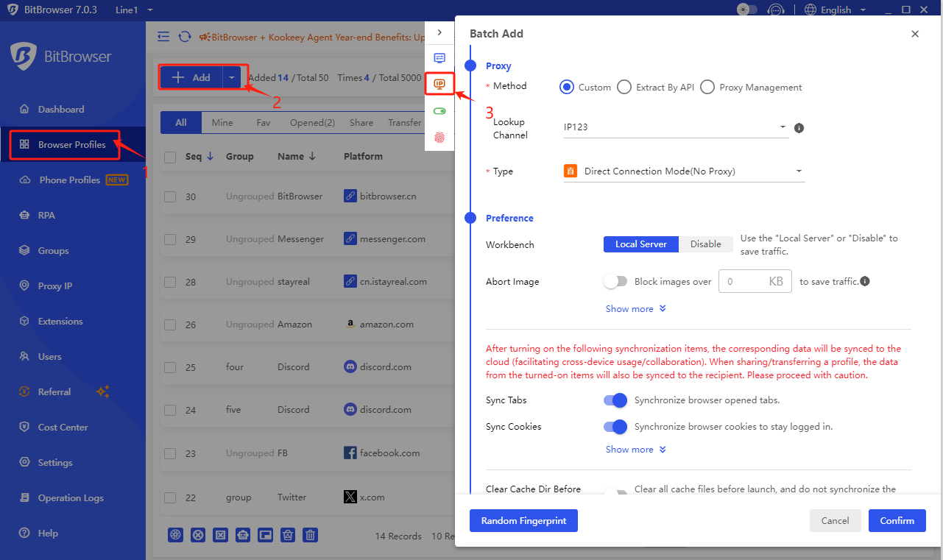
Task: Open Phone Profiles in sidebar
Action: point(73,180)
